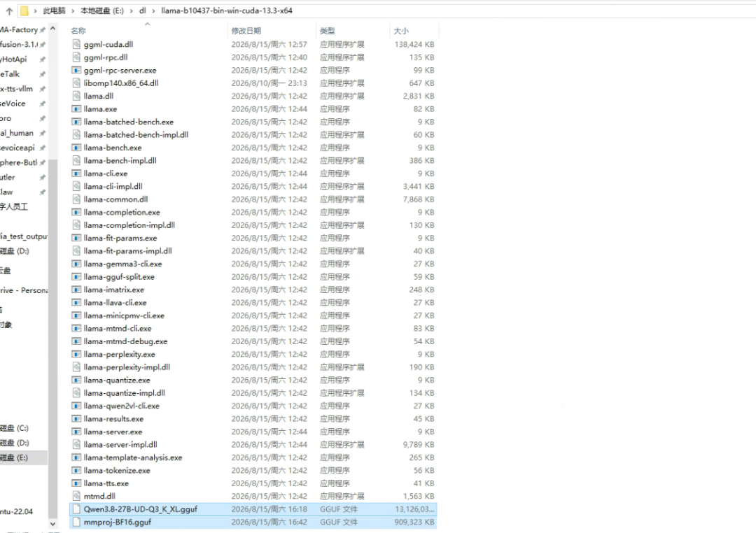This screenshot has width=756, height=533.
Task: Select the llama-imatrix.exe application icon
Action: click(x=76, y=290)
